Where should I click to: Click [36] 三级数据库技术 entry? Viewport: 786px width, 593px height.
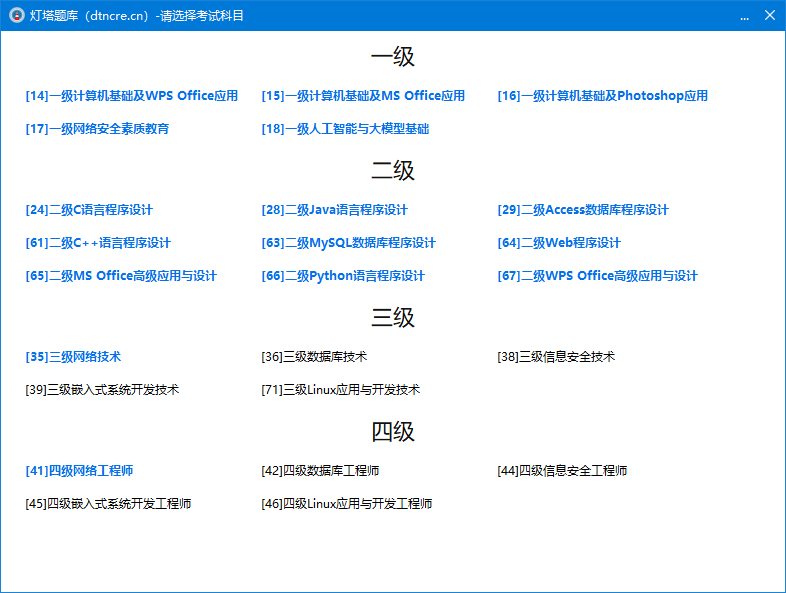(x=314, y=357)
